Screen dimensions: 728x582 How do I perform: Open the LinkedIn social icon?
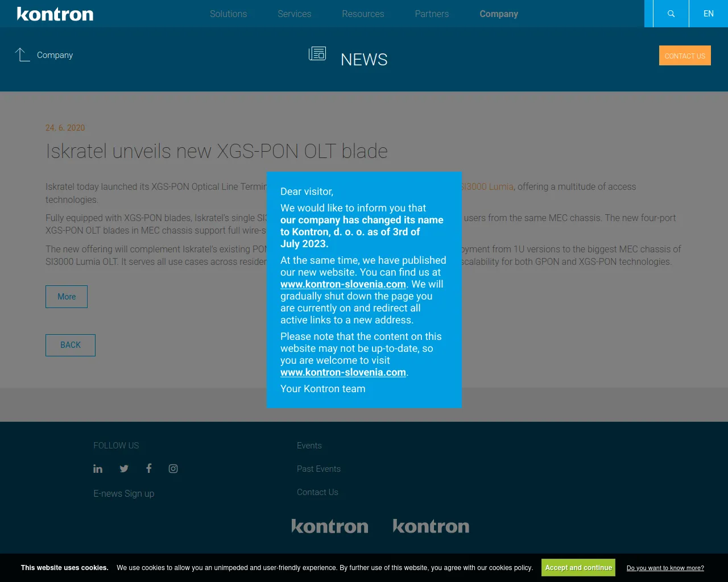pyautogui.click(x=98, y=469)
